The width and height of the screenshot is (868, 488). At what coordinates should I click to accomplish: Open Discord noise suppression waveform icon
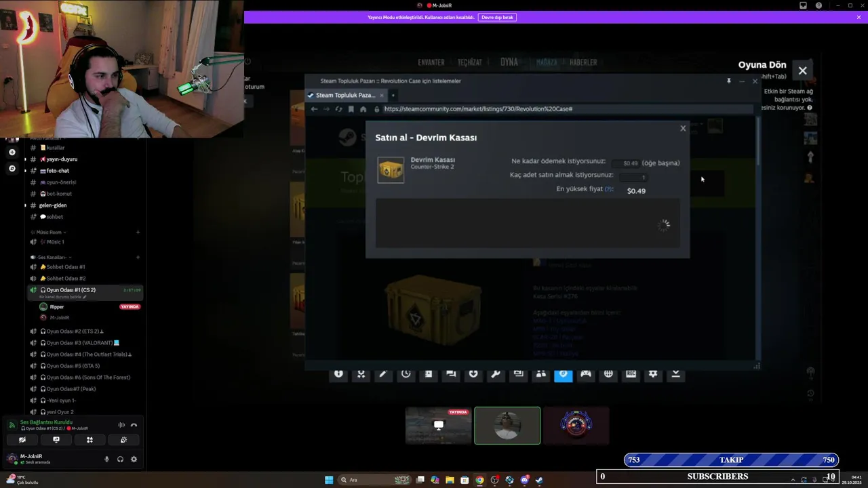point(121,425)
